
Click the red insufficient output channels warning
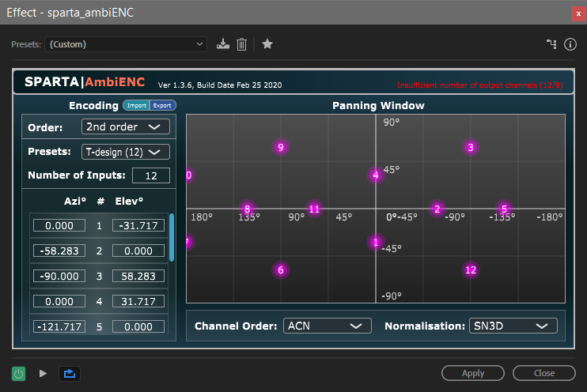point(479,85)
